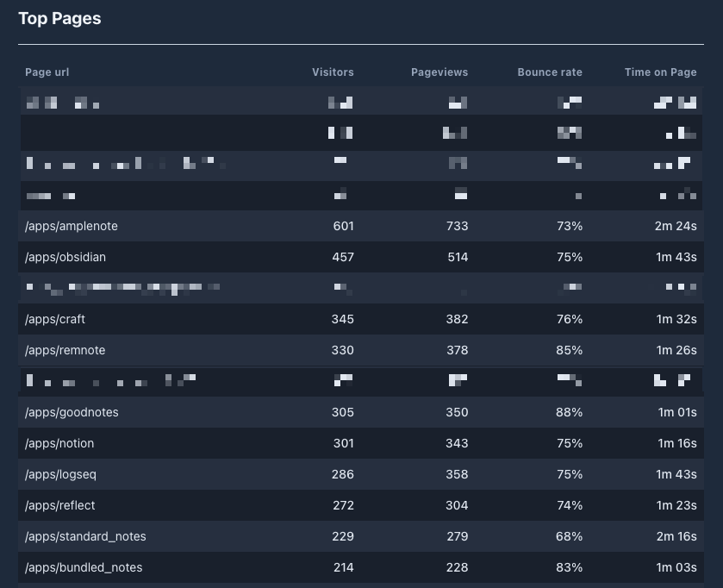Click pageviews value 350 for goodnotes

(x=457, y=412)
